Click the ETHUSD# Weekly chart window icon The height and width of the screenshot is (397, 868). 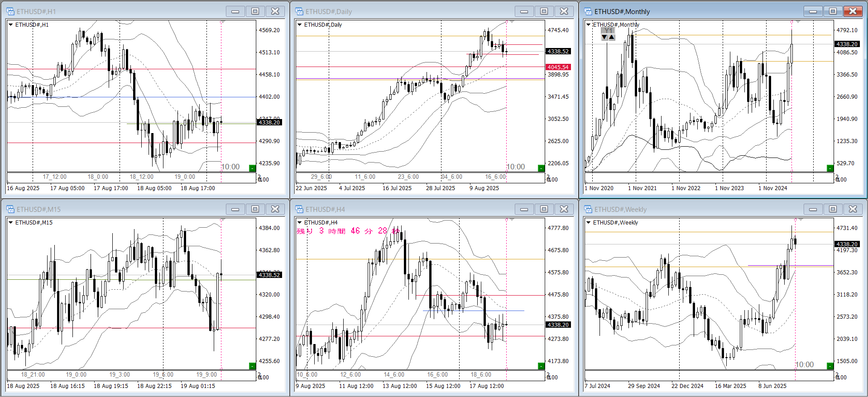click(x=588, y=209)
